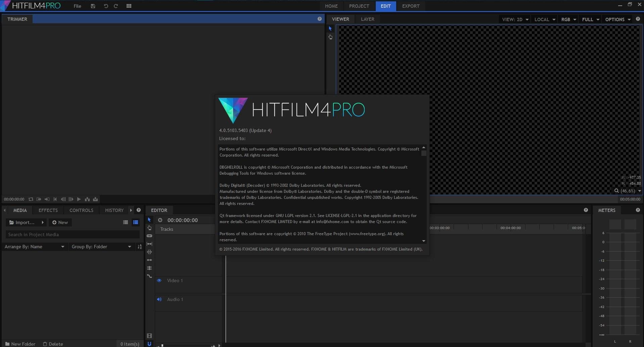
Task: Switch to the History tab
Action: pos(114,210)
